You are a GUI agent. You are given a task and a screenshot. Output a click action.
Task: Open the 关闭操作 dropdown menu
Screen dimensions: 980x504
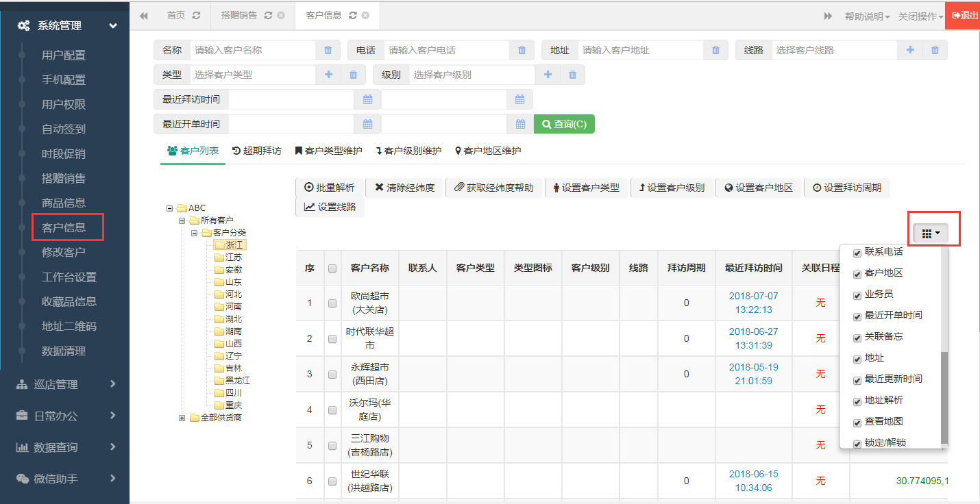(x=920, y=16)
